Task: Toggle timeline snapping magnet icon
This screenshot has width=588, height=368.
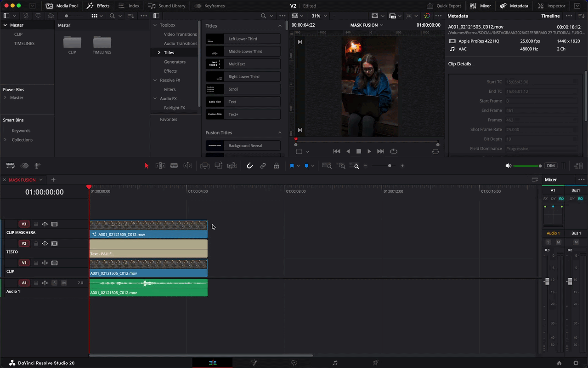Action: tap(250, 166)
